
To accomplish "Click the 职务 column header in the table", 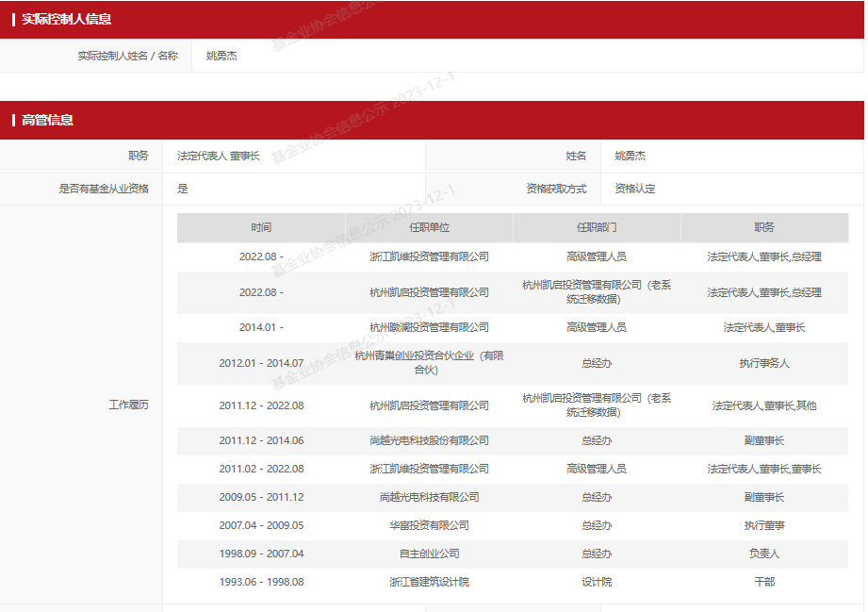I will pos(764,227).
